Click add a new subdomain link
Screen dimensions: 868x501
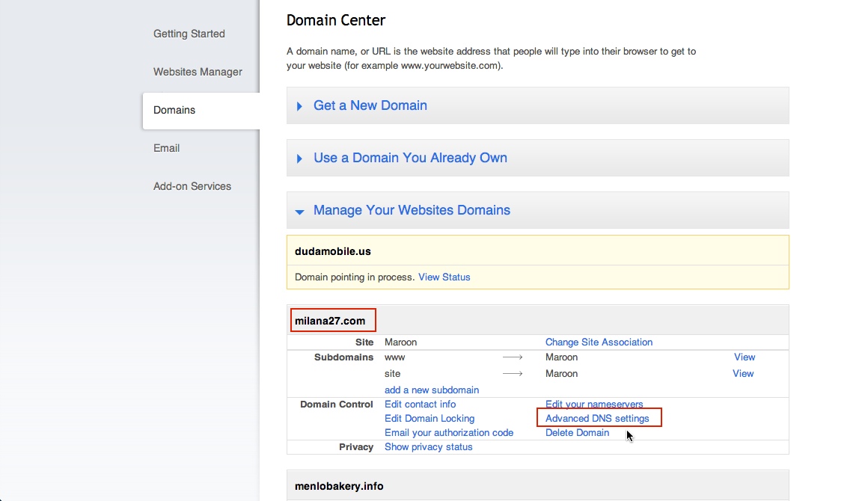coord(432,390)
